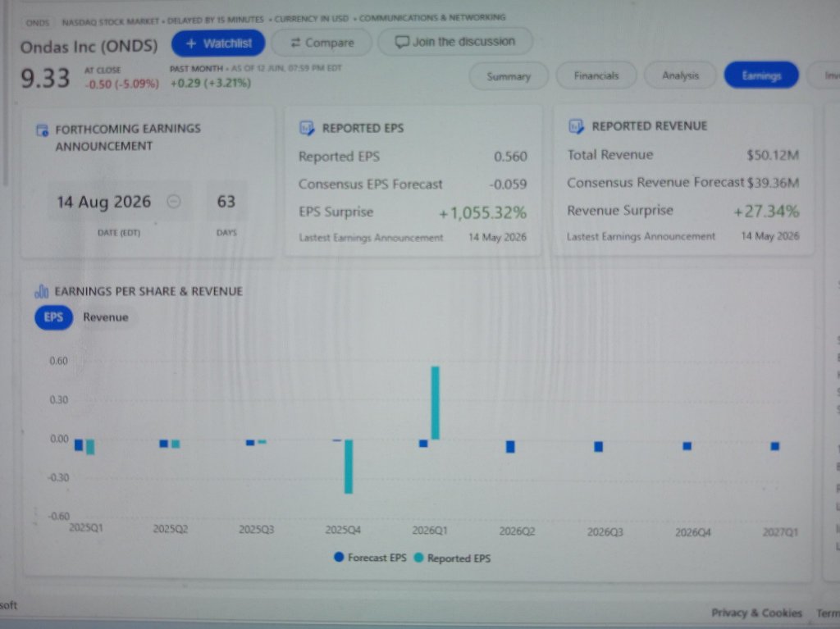Click the bar chart icon beside Earnings Per Share
Screen dimensions: 840x629
[41, 291]
